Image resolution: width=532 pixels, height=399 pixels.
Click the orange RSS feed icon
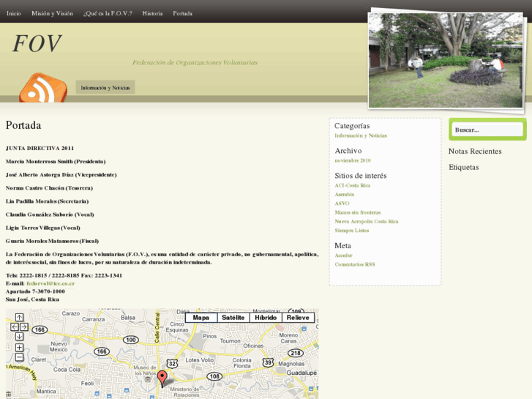coord(43,88)
